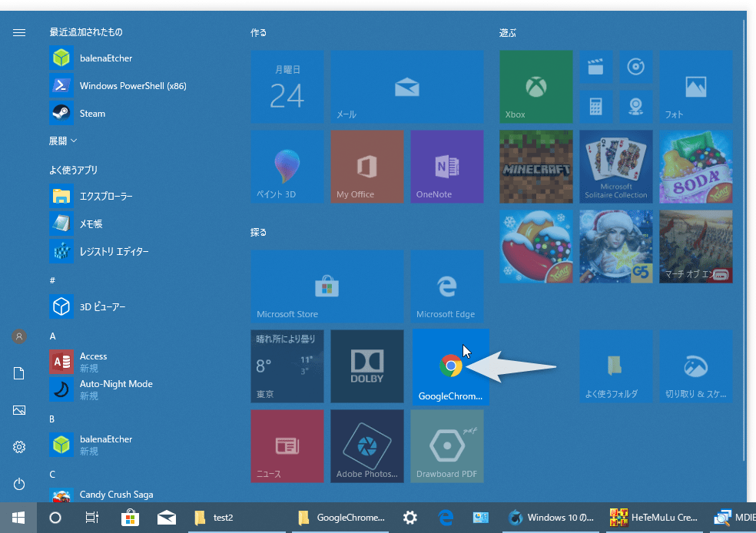Click the 作る group header
756x533 pixels.
[x=258, y=33]
